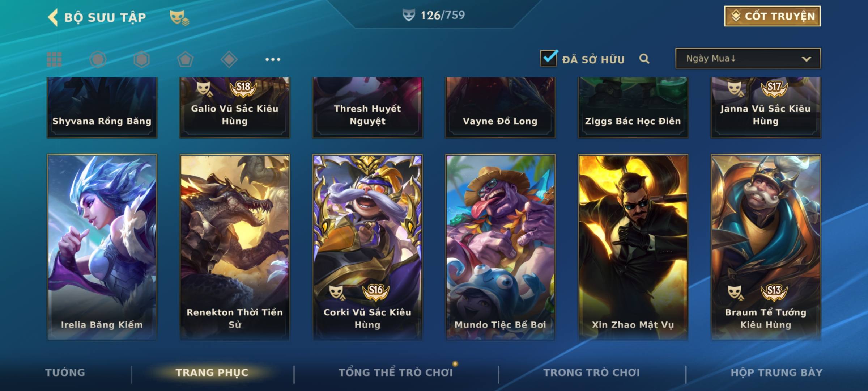Select the all-skins grid filter icon
The image size is (868, 391).
click(54, 59)
